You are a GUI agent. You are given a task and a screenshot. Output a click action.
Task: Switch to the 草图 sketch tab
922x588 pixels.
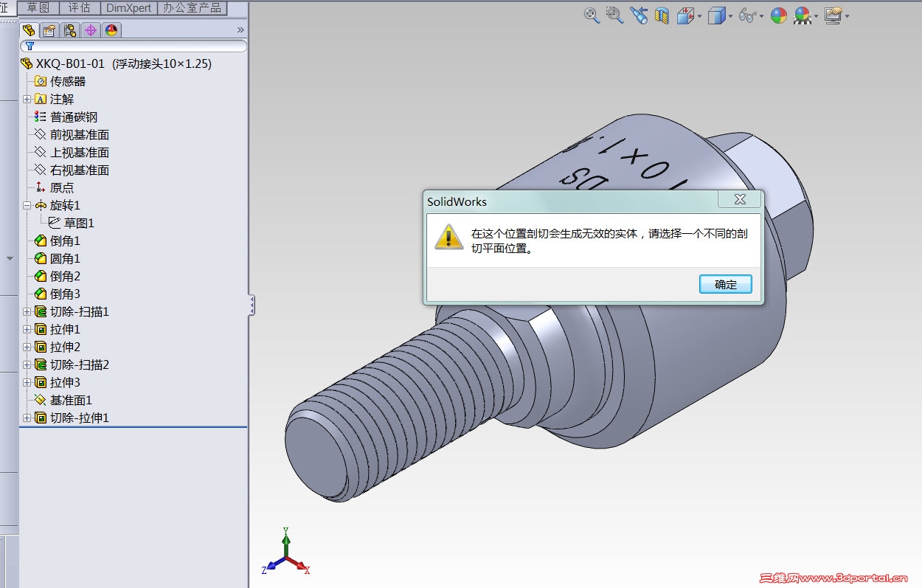coord(38,7)
